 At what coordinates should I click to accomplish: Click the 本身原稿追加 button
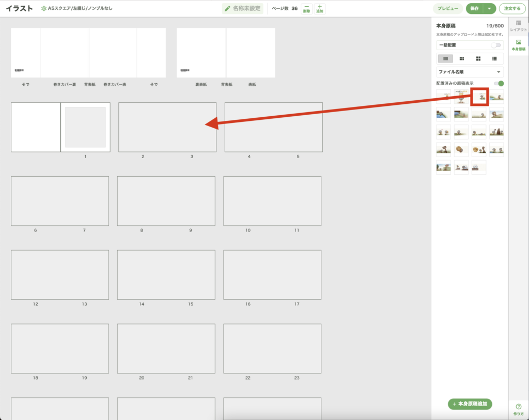tap(470, 404)
